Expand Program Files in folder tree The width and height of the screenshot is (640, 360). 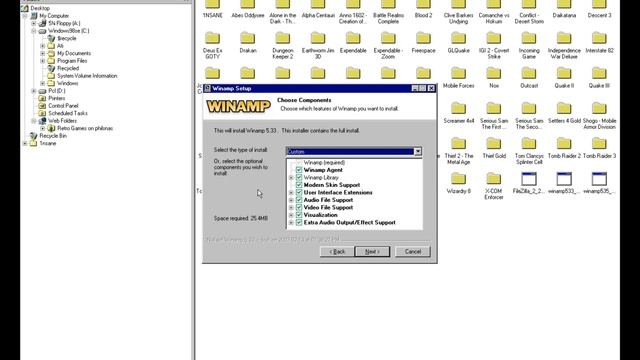click(x=42, y=61)
